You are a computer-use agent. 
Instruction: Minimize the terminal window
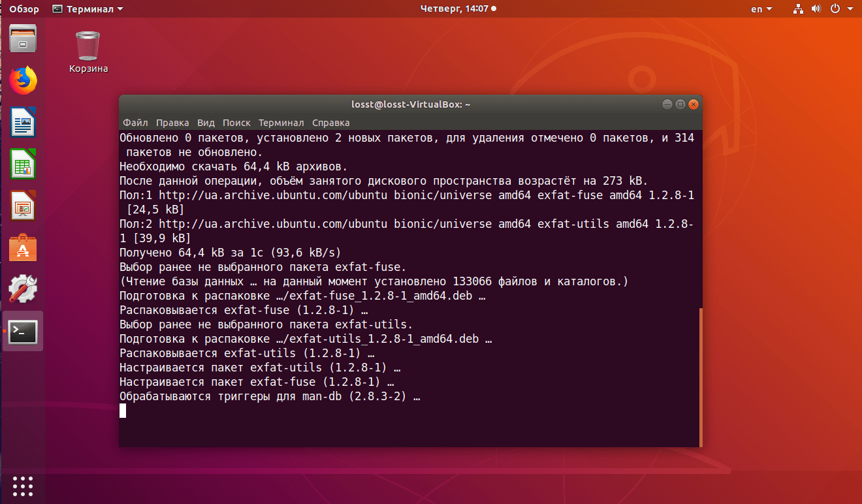coord(667,104)
